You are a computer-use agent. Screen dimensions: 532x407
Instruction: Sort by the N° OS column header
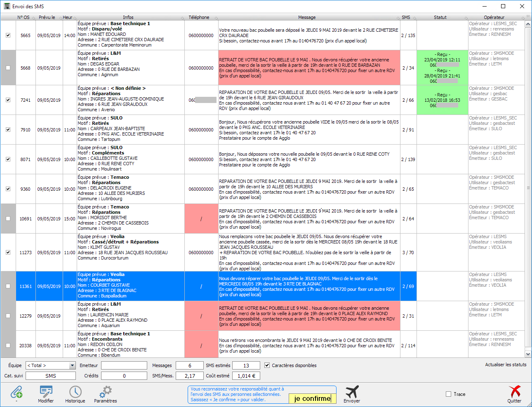(x=24, y=17)
